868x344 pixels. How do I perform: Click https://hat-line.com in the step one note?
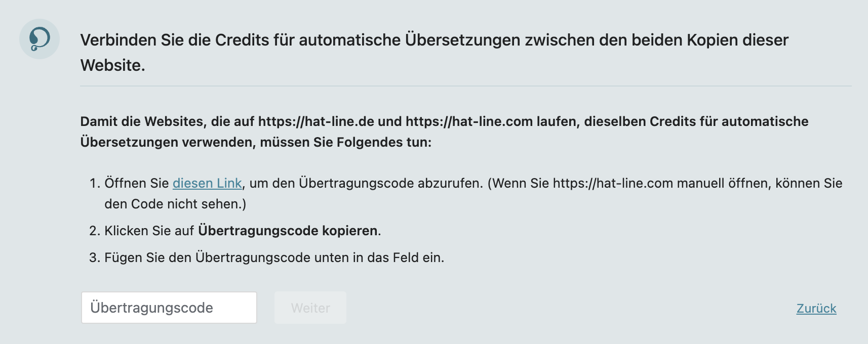pyautogui.click(x=613, y=183)
